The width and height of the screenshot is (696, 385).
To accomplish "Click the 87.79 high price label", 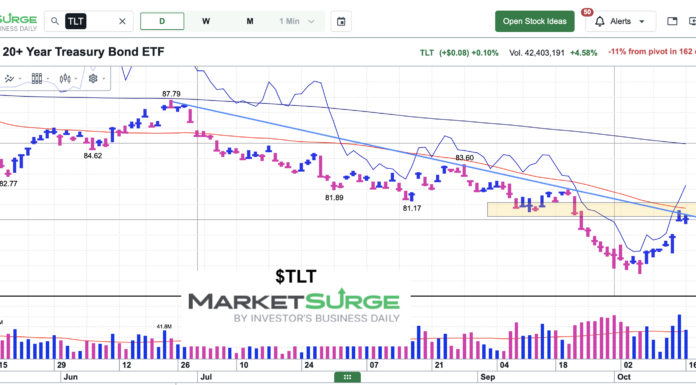I will point(171,94).
